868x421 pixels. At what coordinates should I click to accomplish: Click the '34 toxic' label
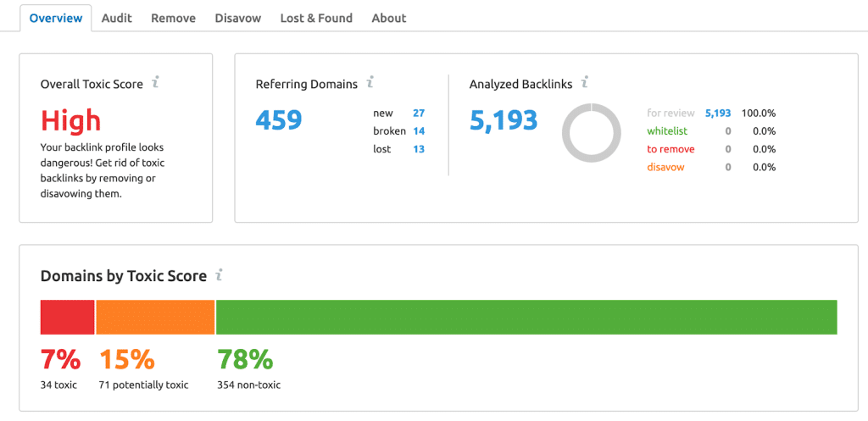click(x=58, y=385)
